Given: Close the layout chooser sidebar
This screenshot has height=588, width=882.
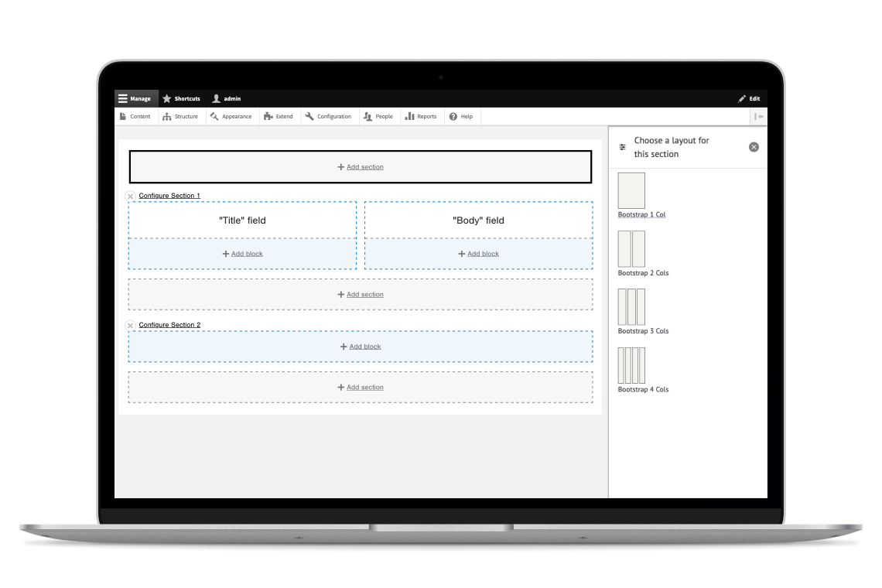Looking at the screenshot, I should [754, 147].
